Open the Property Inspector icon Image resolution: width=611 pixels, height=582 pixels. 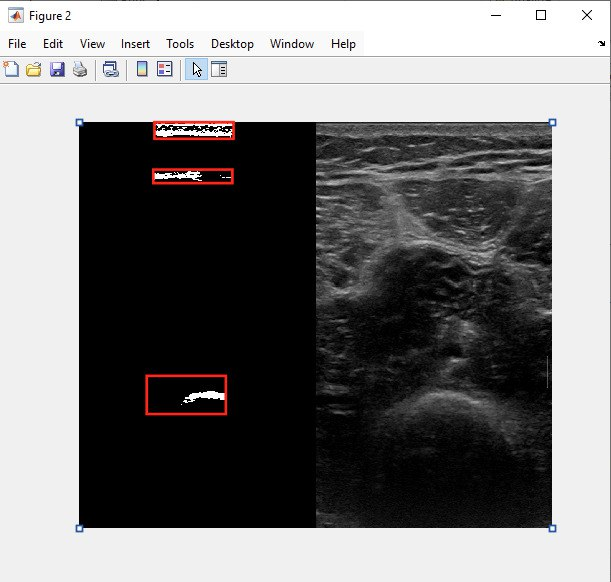tap(219, 69)
